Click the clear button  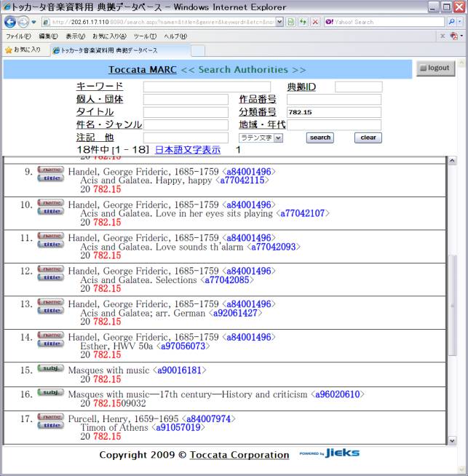[x=368, y=138]
